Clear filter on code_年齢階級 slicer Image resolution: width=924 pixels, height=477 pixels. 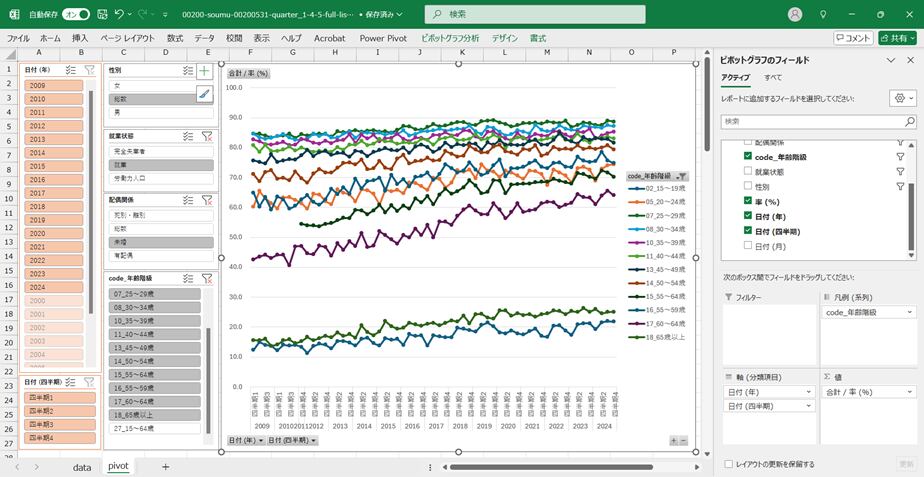(x=207, y=278)
